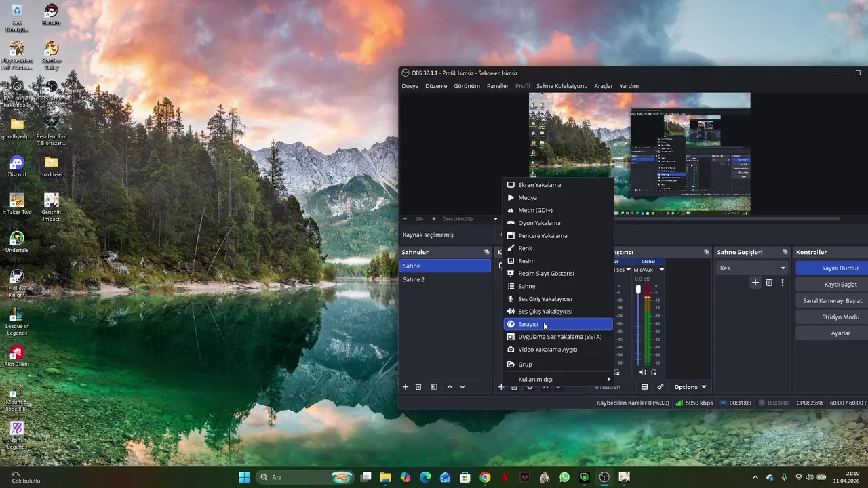
Task: Click the Renk brush icon in the menu
Action: coord(511,248)
